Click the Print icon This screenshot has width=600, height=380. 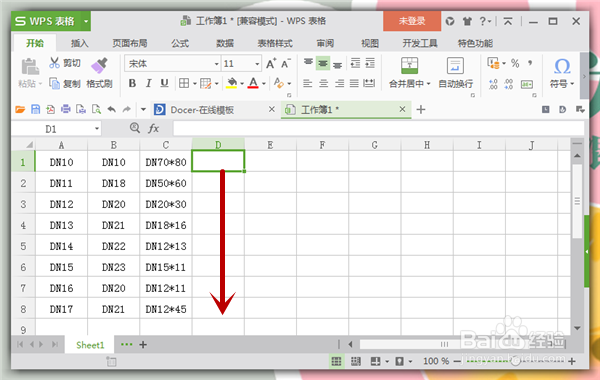[66, 110]
